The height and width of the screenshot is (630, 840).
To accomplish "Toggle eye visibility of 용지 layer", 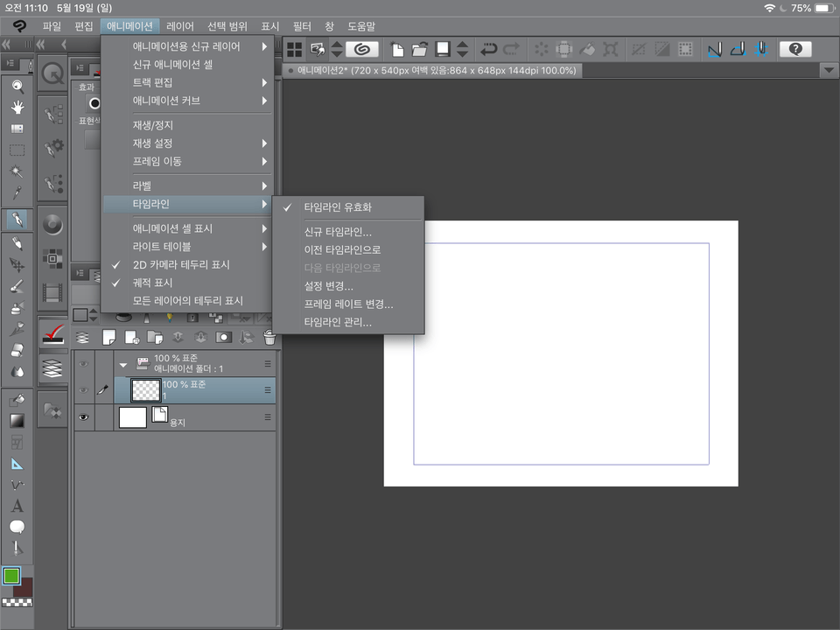I will pyautogui.click(x=84, y=417).
